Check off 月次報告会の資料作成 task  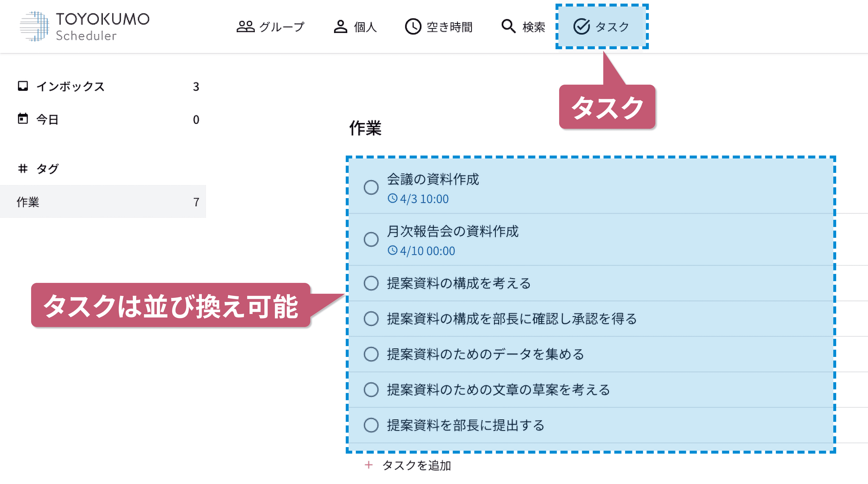point(371,240)
